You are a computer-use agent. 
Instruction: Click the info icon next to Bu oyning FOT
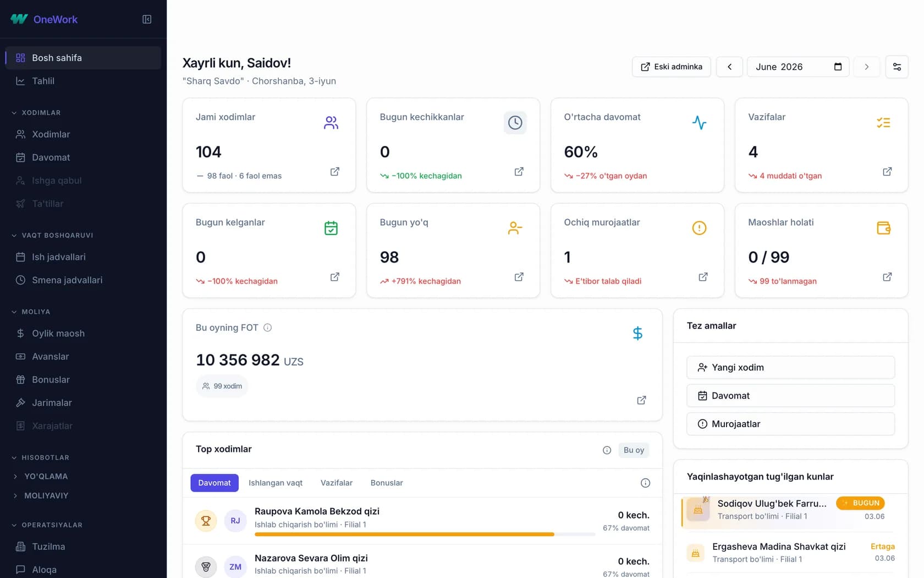coord(267,328)
